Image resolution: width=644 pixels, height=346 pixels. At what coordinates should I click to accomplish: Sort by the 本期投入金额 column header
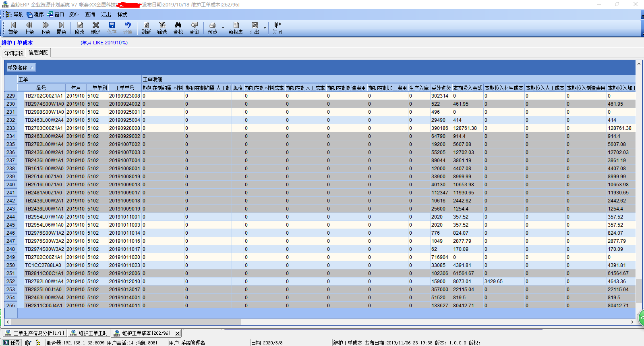[x=468, y=88]
